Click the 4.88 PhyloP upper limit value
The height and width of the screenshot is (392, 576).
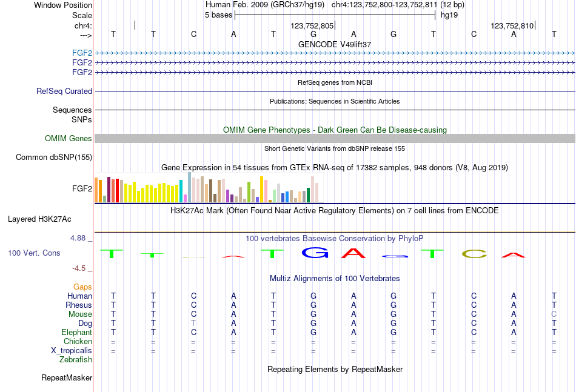pyautogui.click(x=78, y=238)
